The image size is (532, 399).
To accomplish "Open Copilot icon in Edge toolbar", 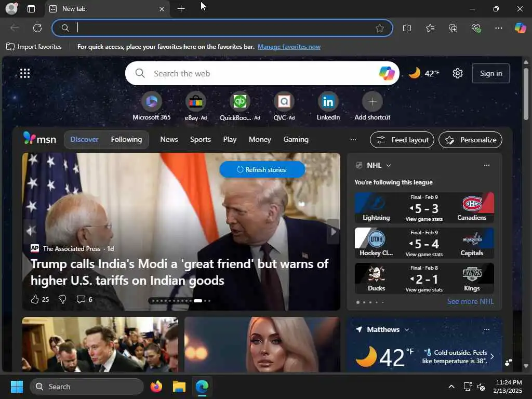I will (520, 28).
